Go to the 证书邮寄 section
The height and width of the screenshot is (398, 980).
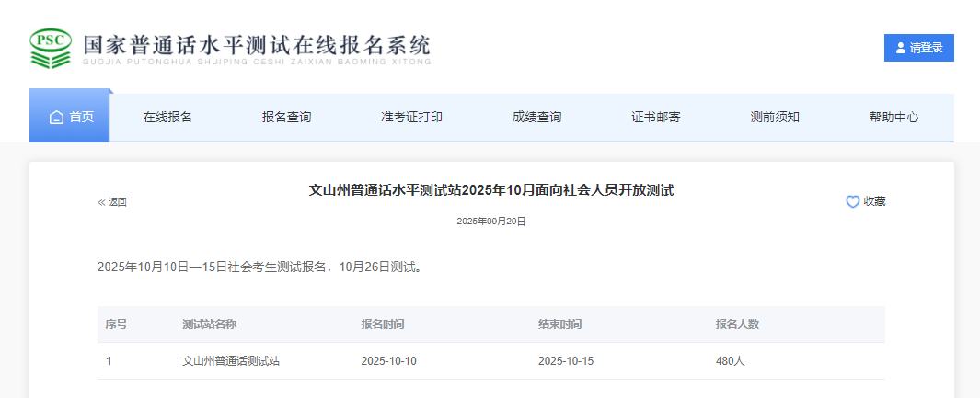click(x=656, y=118)
